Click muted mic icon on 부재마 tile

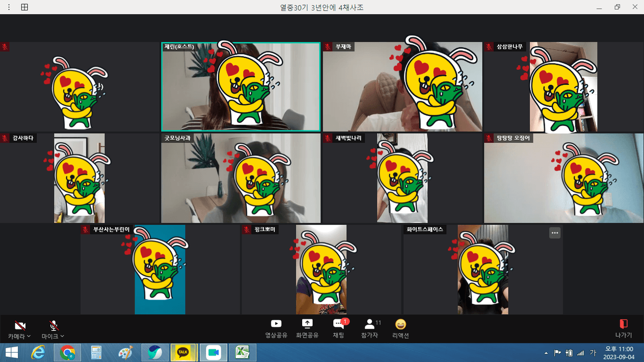[328, 47]
